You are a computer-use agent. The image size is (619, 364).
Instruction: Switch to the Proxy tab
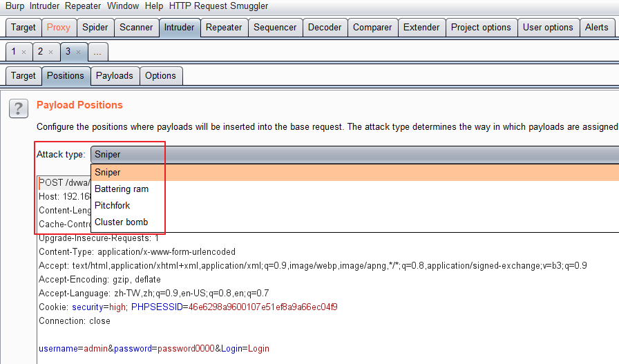click(59, 27)
